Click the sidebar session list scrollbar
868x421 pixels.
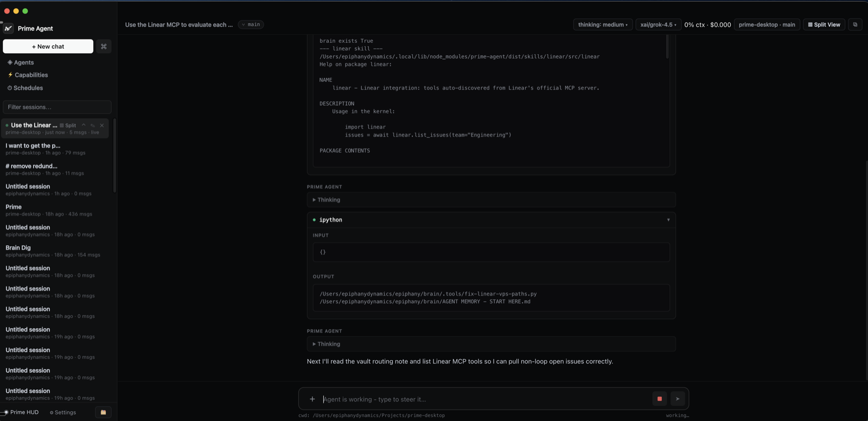[114, 156]
